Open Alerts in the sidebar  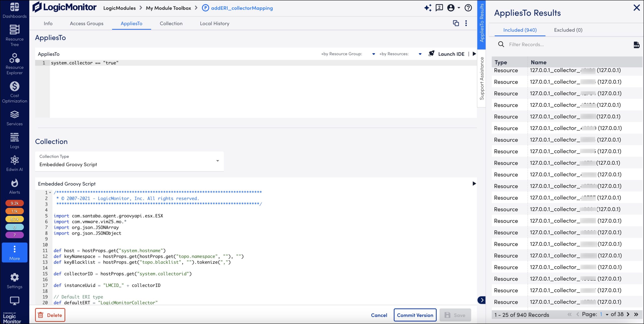[x=15, y=186]
